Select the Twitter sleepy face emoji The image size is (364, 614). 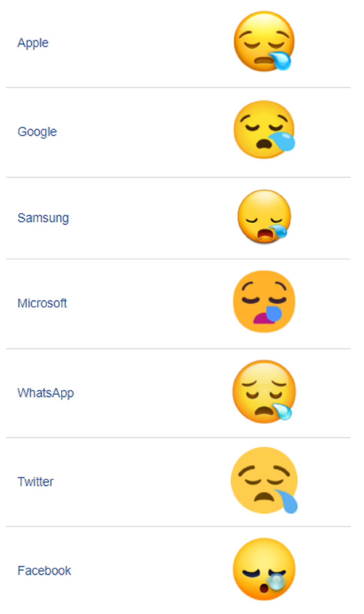pyautogui.click(x=264, y=480)
